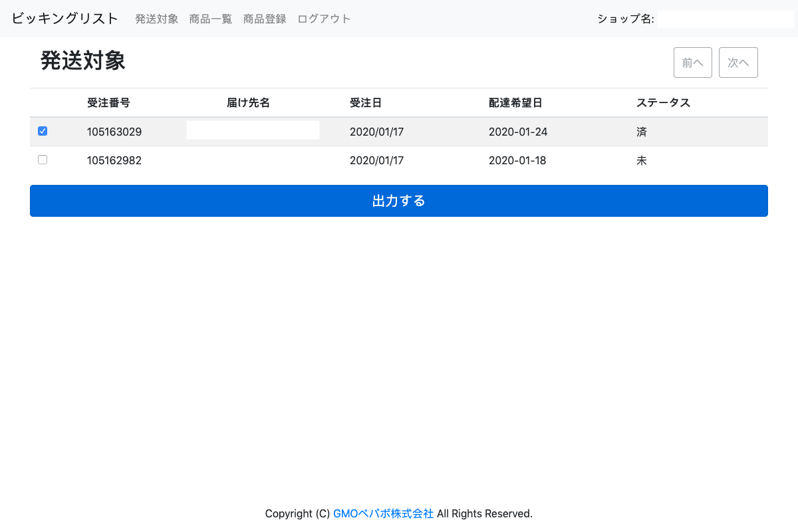This screenshot has height=532, width=798.
Task: Click the ステータス column header
Action: coord(663,102)
